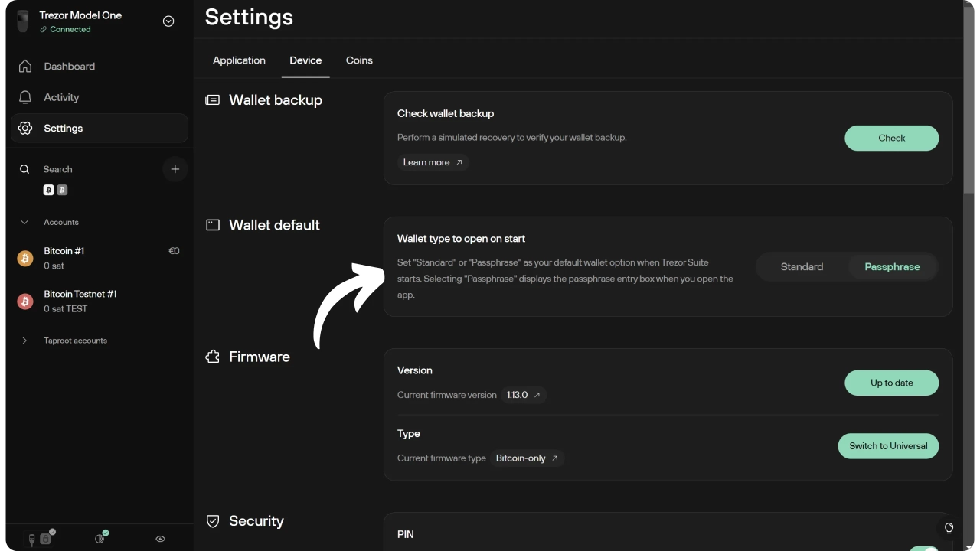The width and height of the screenshot is (980, 551).
Task: Open the Bitcoin #1 account
Action: pyautogui.click(x=99, y=259)
